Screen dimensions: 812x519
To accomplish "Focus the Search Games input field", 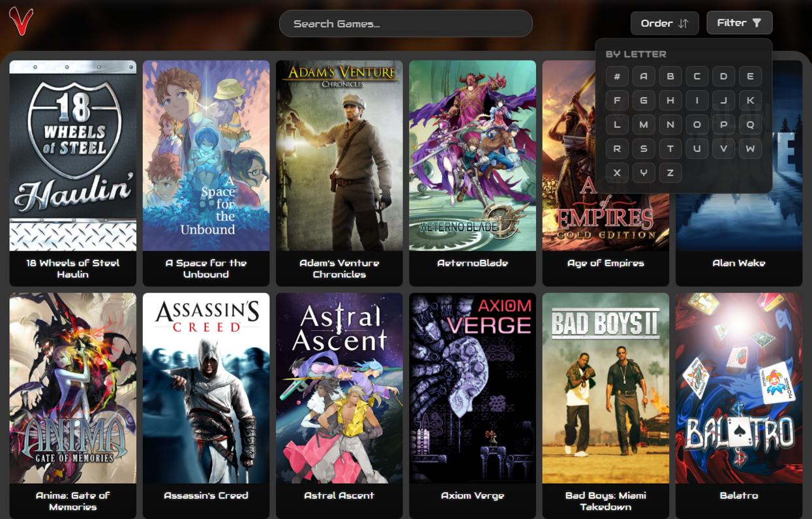I will pos(406,24).
